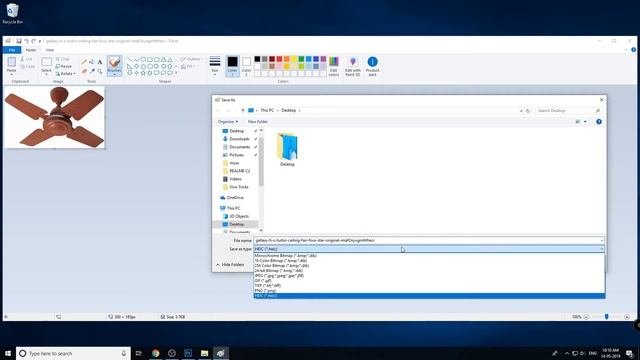Open the Recycle Bin desktop icon

[13, 13]
